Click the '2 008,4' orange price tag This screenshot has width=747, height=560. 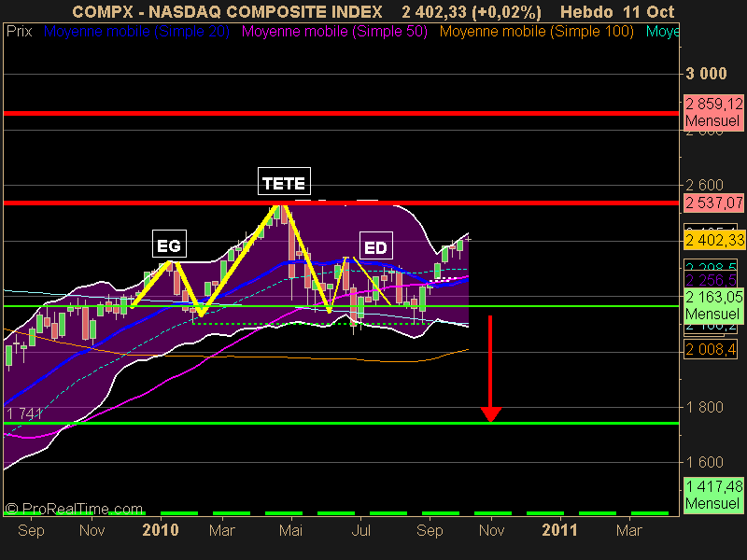711,349
